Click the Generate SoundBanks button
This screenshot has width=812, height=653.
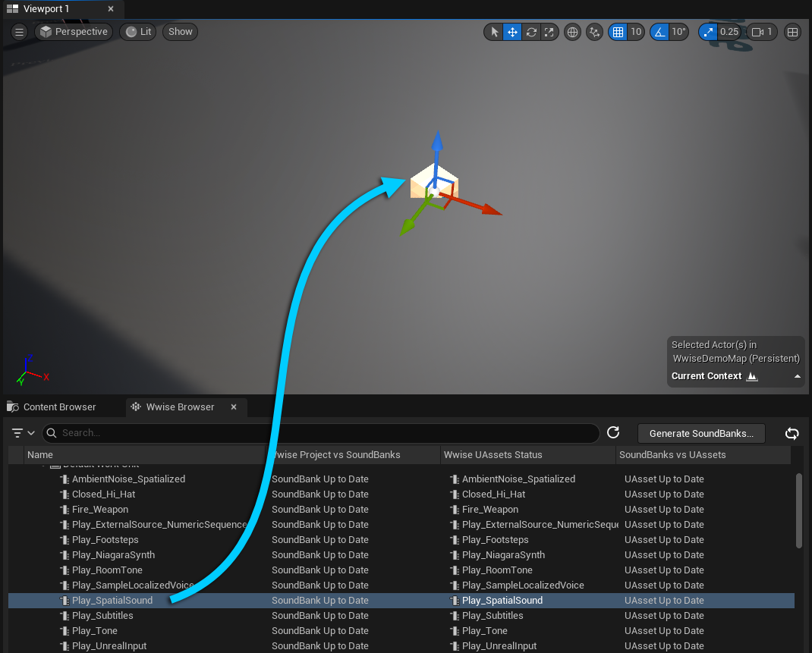coord(701,433)
